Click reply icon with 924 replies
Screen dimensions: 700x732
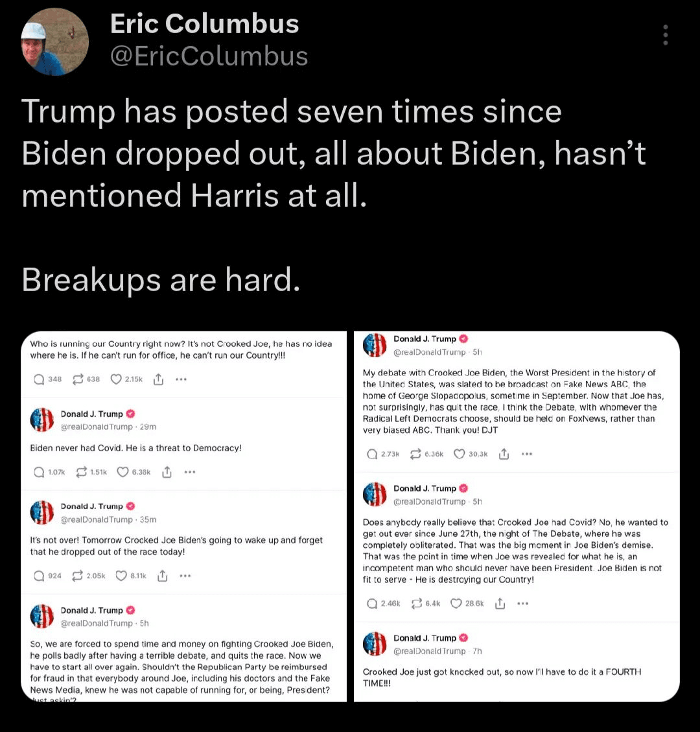(x=40, y=576)
